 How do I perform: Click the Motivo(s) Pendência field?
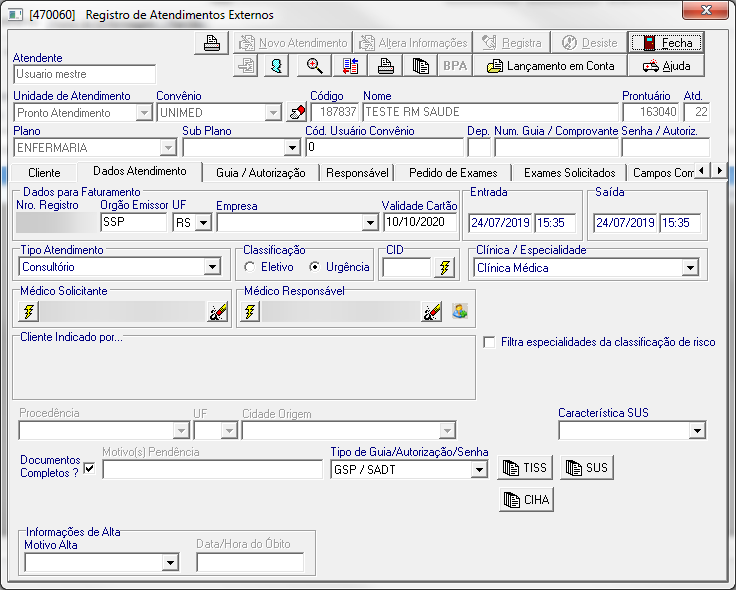pos(213,469)
